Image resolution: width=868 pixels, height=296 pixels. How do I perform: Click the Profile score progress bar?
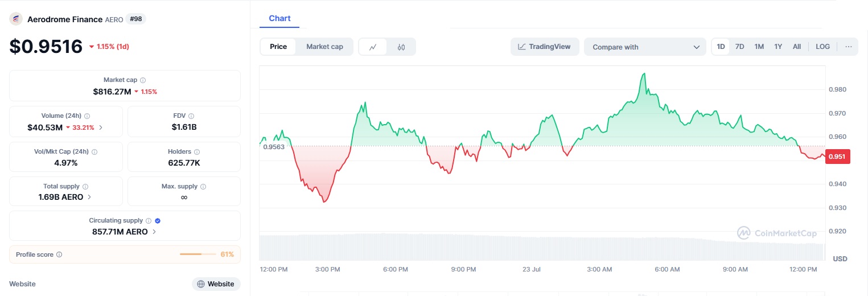coord(198,254)
